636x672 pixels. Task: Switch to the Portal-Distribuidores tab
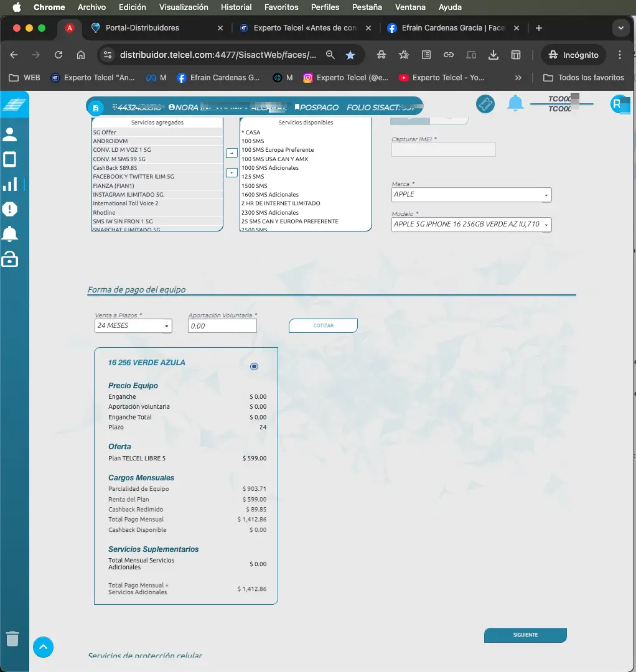click(155, 28)
